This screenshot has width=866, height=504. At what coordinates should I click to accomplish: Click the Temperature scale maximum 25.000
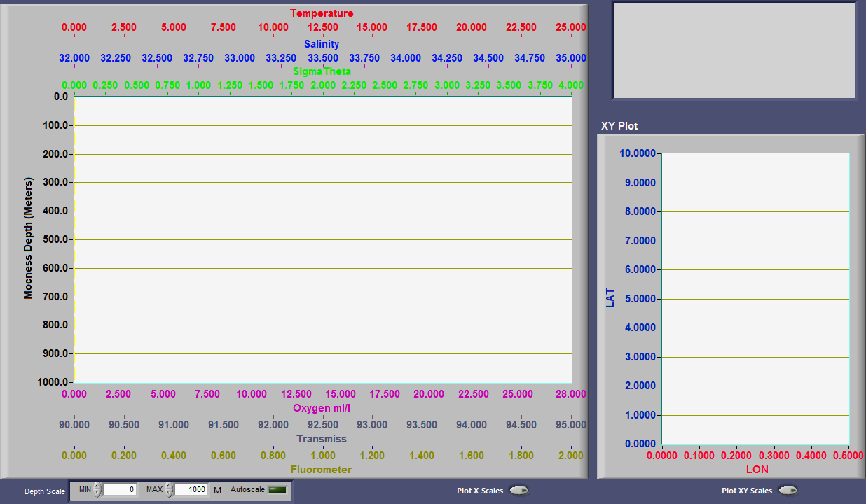[572, 27]
